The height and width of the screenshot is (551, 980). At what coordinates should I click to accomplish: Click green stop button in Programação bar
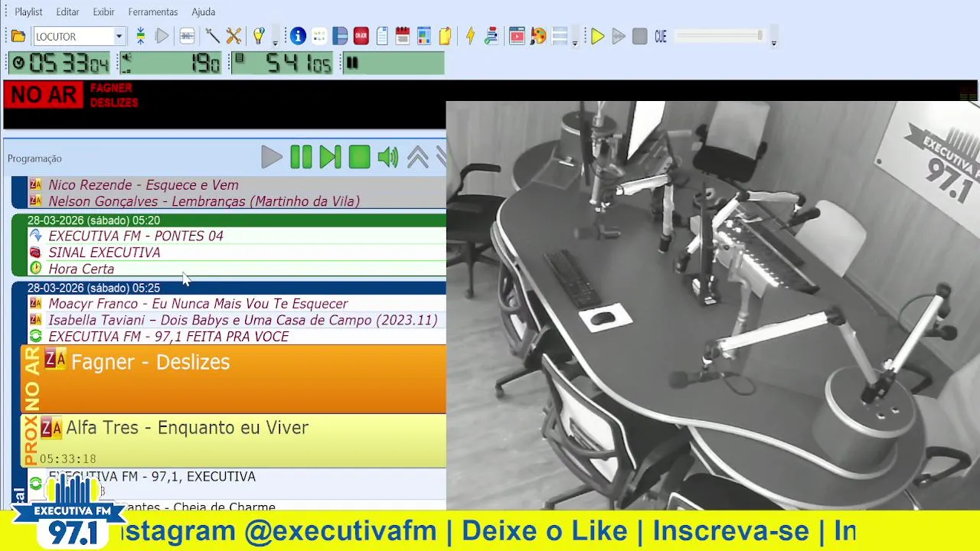coord(359,157)
